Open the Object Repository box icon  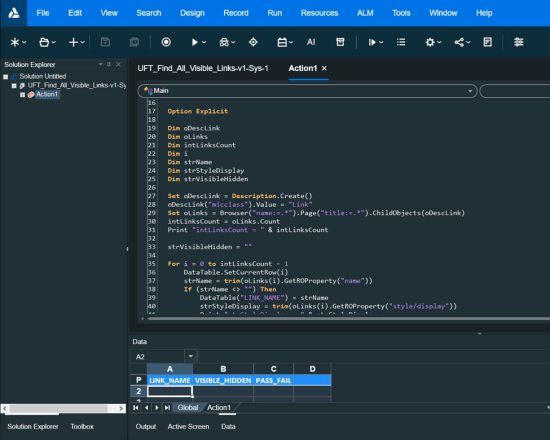click(340, 42)
